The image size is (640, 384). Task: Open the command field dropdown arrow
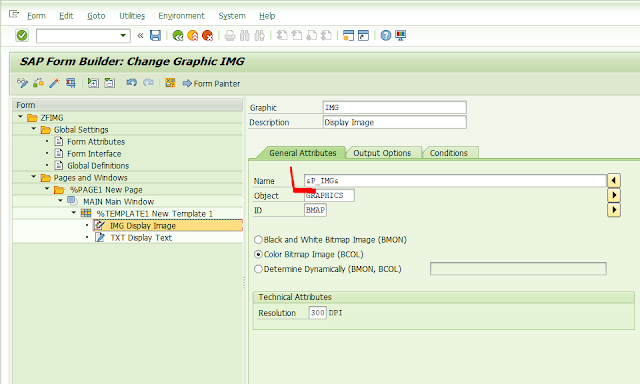click(123, 36)
